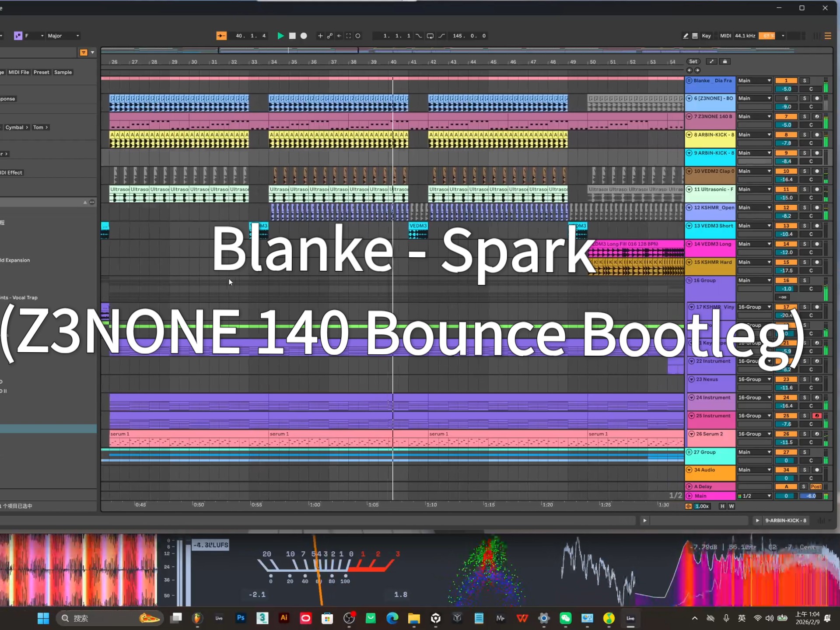This screenshot has width=840, height=630.
Task: Toggle track activator 14 for VEDM3 Long
Action: (786, 244)
